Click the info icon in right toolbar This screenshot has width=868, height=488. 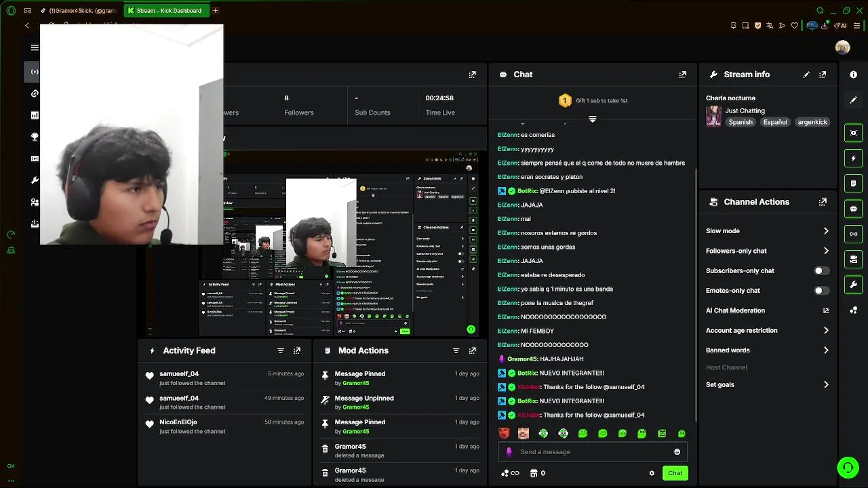click(x=854, y=75)
